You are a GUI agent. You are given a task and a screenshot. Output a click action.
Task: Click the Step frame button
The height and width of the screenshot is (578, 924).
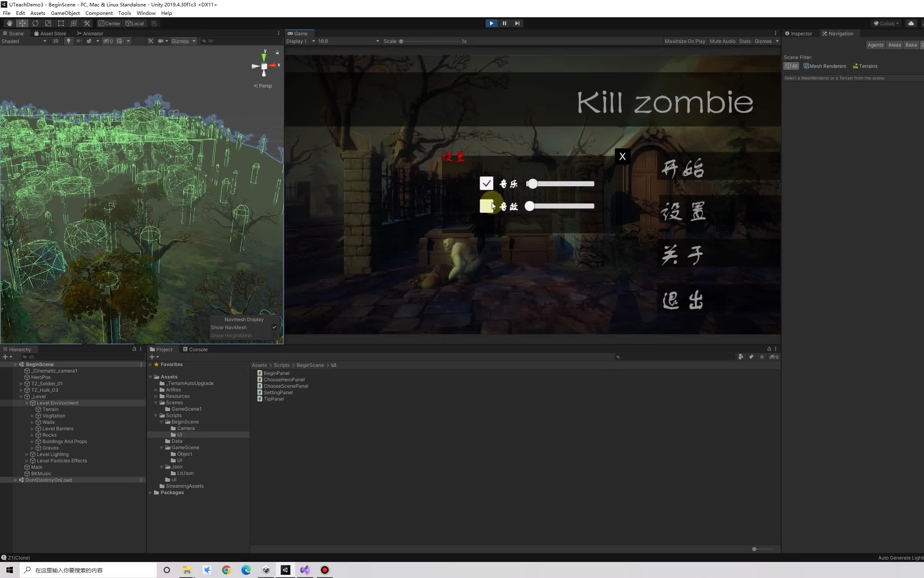coord(517,23)
